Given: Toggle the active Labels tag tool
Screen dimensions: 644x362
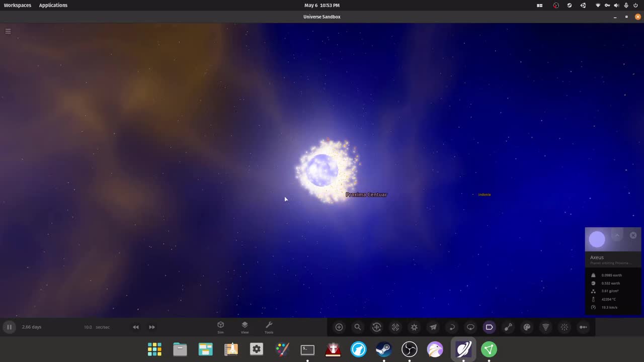Looking at the screenshot, I should pos(489,327).
